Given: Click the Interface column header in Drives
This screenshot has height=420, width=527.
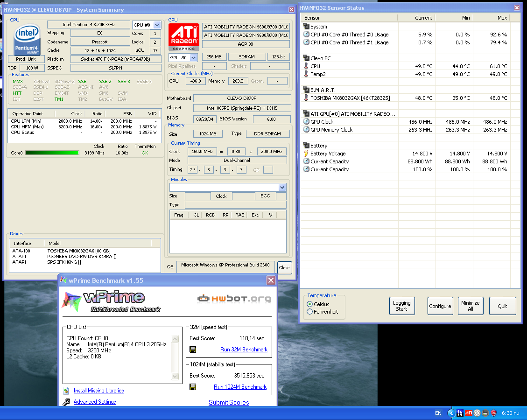Looking at the screenshot, I should click(27, 243).
